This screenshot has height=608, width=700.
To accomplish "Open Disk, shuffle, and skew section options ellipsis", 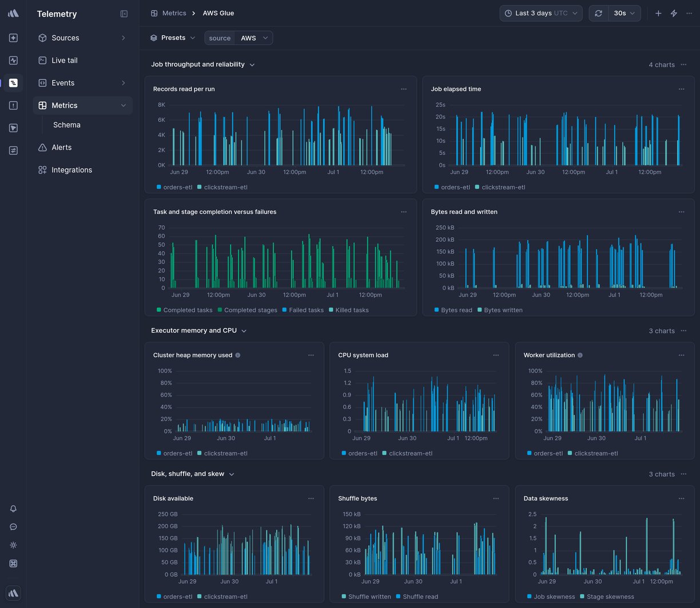I will click(x=683, y=474).
